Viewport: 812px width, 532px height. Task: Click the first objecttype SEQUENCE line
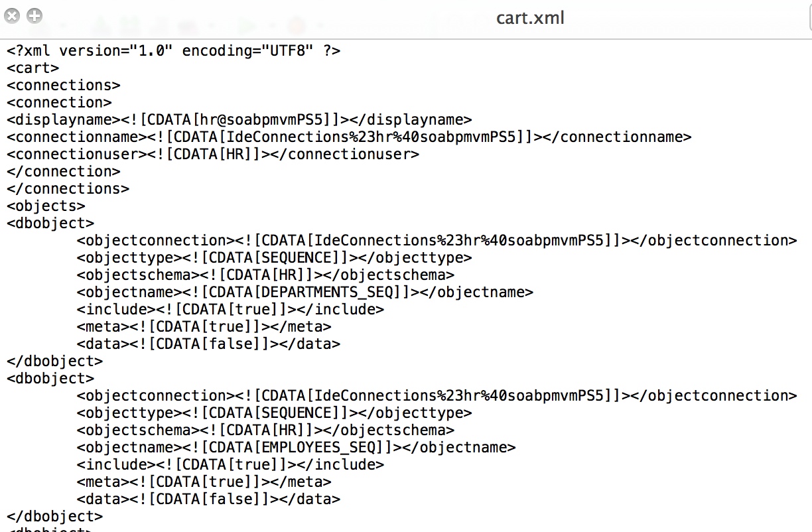coord(275,257)
